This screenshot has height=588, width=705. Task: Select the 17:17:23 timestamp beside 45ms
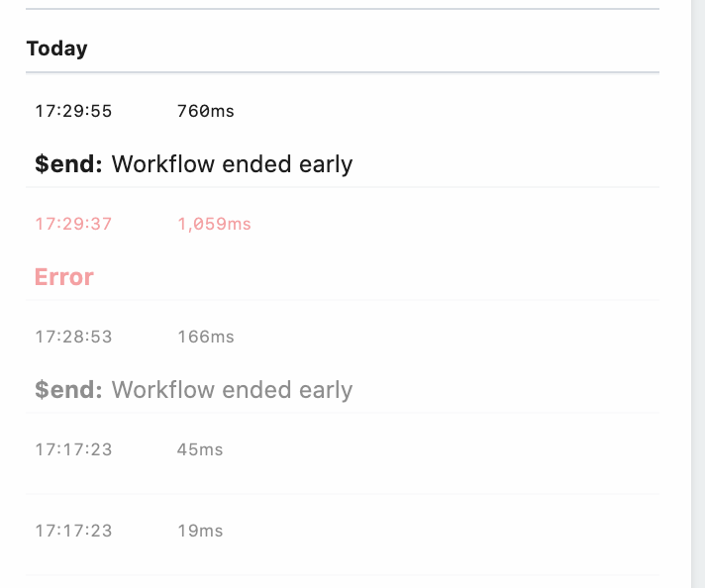pyautogui.click(x=73, y=449)
